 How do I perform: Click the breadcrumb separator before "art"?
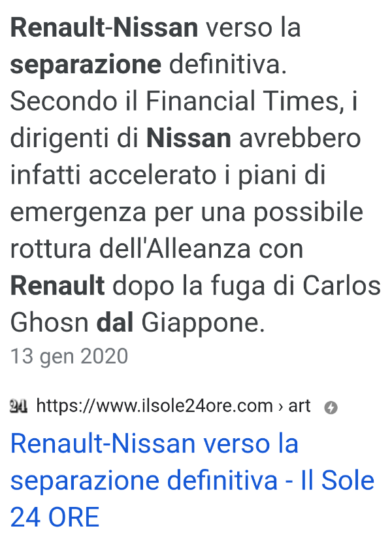point(280,407)
